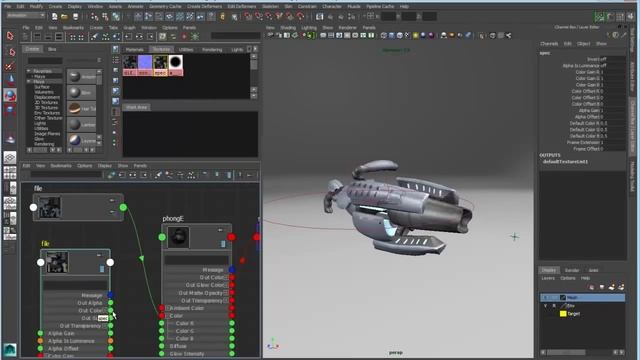Select 2D Textures category in Create tree
Image resolution: width=640 pixels, height=360 pixels.
(x=46, y=102)
